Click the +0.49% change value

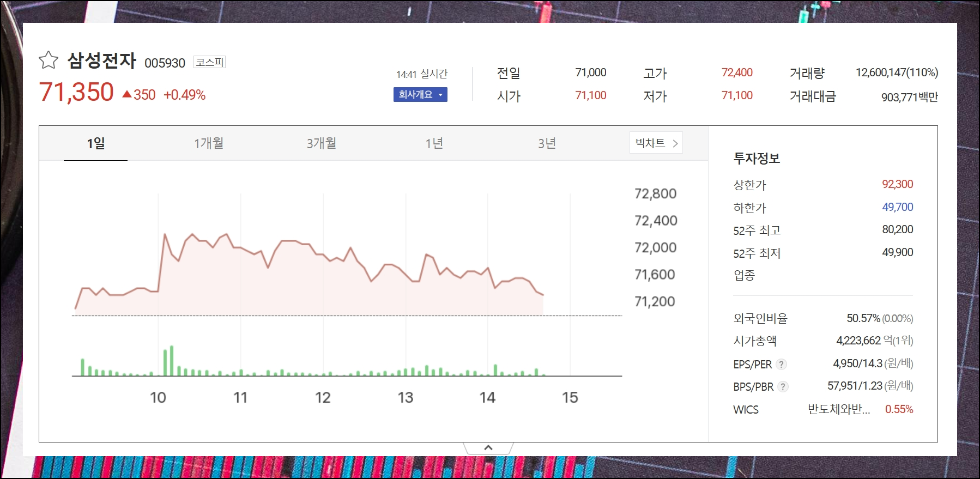pyautogui.click(x=184, y=95)
